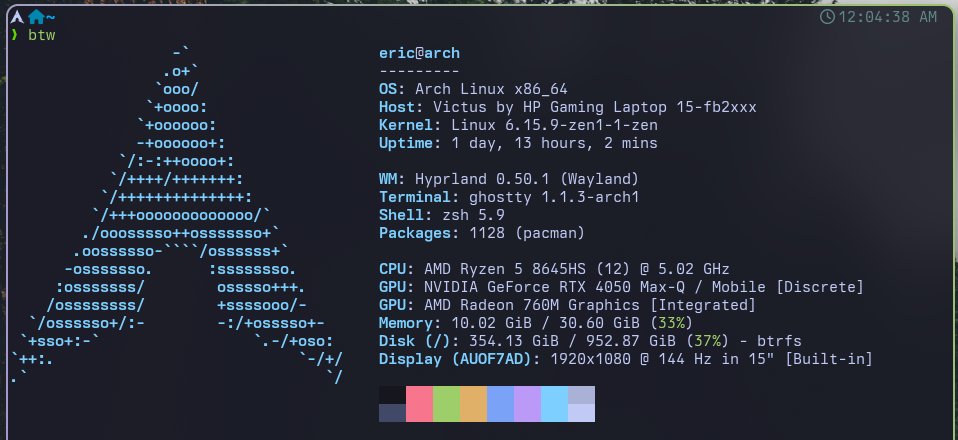Click the green prompt arrow before btw
Image resolution: width=958 pixels, height=440 pixels.
[15, 35]
